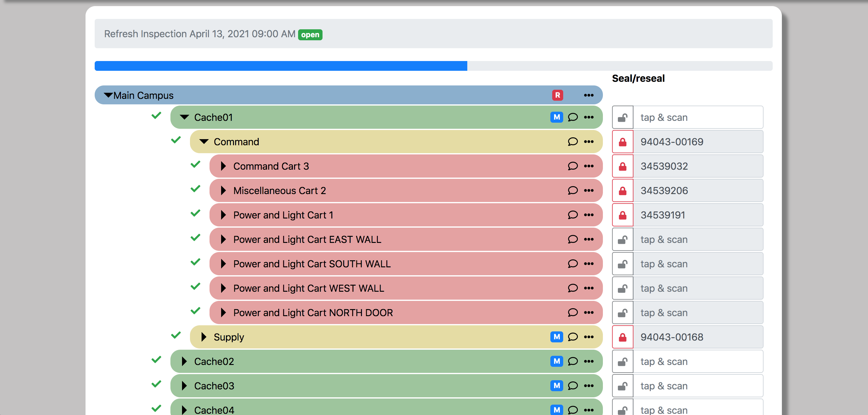Screen dimensions: 868x415
Task: Click the inspection progress bar
Action: (x=433, y=66)
